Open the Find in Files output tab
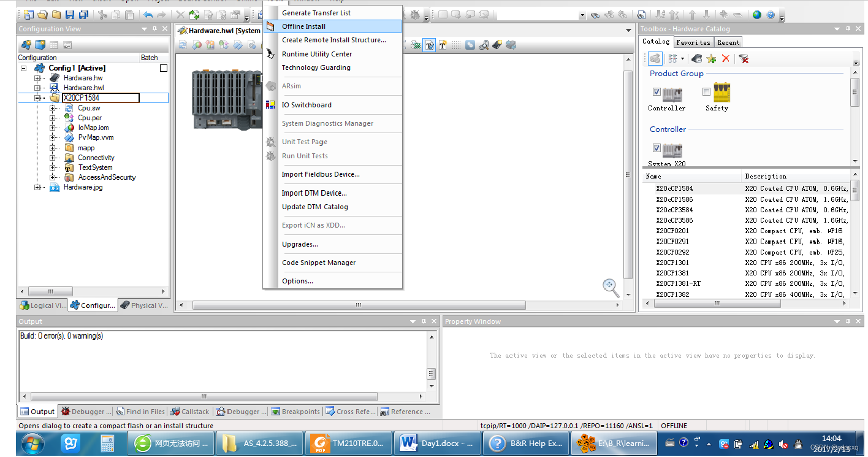This screenshot has width=868, height=457. 140,412
